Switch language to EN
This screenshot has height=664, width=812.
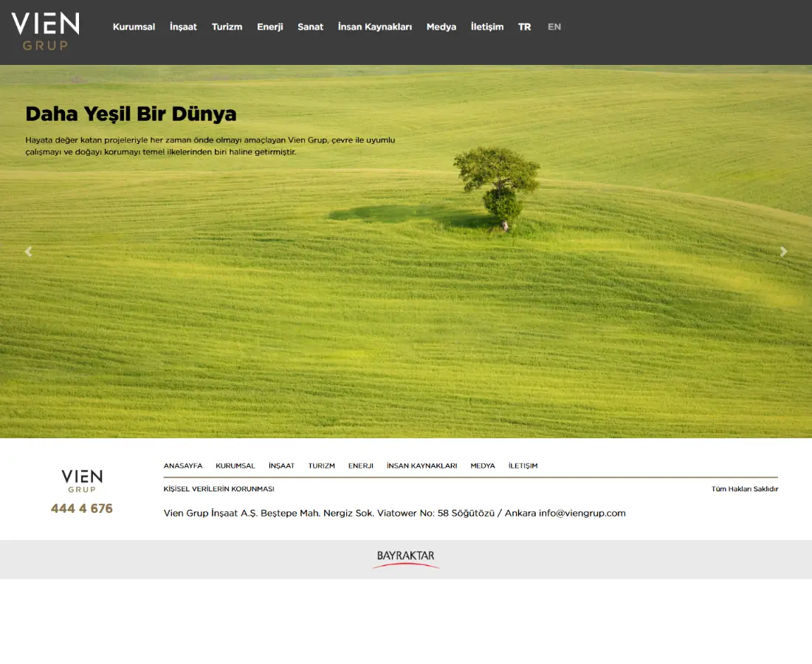coord(554,27)
